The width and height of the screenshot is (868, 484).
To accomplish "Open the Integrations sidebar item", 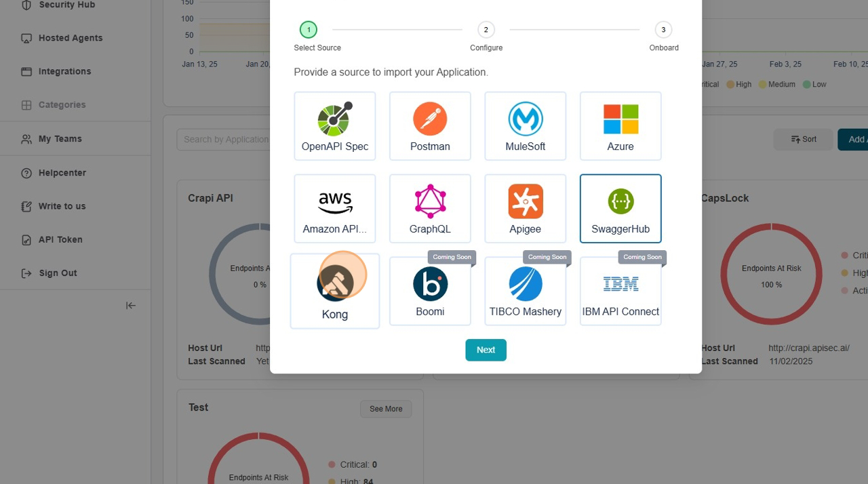I will coord(64,71).
